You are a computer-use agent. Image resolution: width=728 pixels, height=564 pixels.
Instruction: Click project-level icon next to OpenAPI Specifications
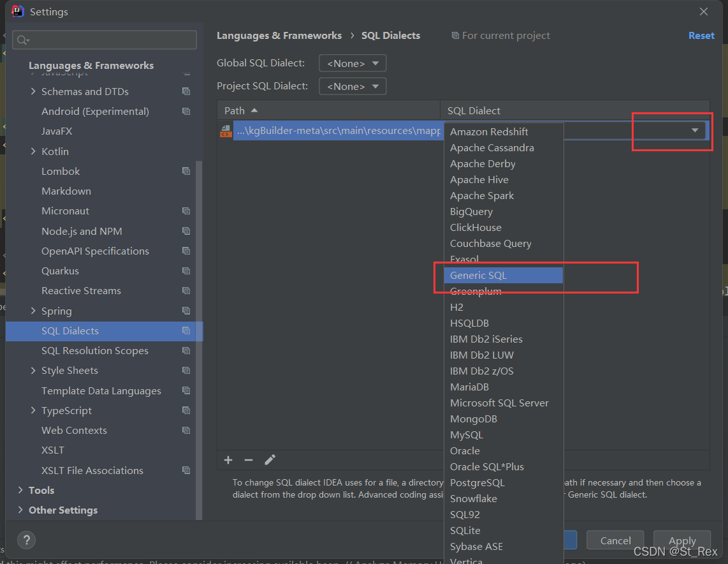pos(186,251)
